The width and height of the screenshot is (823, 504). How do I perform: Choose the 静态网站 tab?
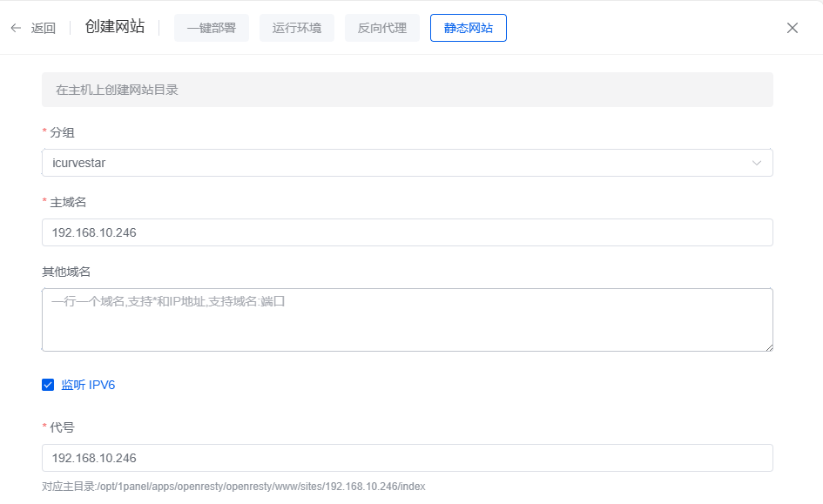click(x=469, y=28)
